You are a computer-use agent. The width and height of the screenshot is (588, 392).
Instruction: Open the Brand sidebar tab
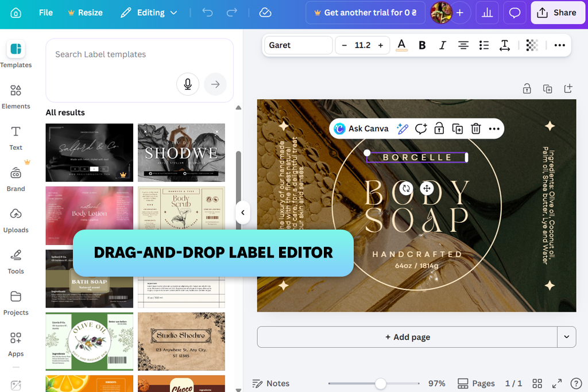(x=16, y=179)
